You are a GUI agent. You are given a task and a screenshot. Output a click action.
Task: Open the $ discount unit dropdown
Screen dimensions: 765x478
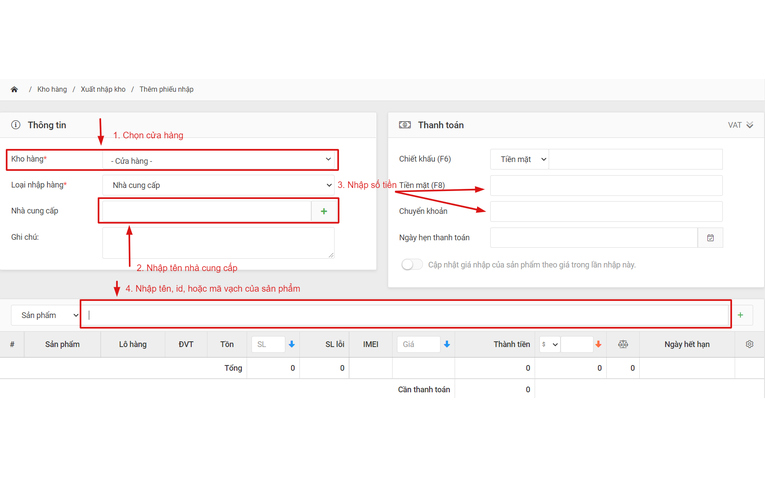tap(549, 344)
